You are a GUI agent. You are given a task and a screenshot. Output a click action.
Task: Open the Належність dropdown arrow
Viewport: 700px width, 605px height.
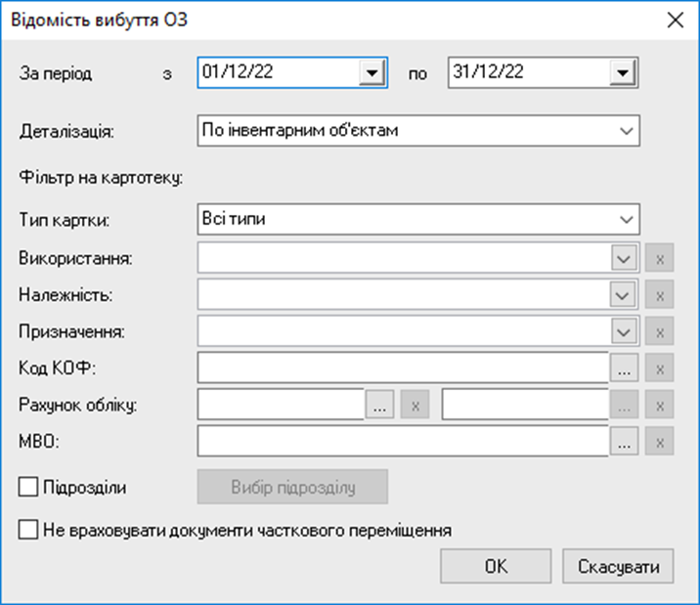click(623, 295)
